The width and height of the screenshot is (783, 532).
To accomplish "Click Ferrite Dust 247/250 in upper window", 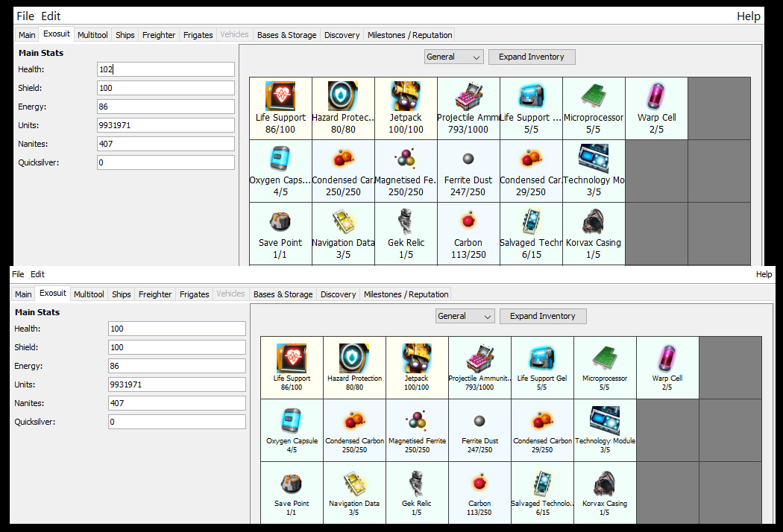I will (468, 171).
